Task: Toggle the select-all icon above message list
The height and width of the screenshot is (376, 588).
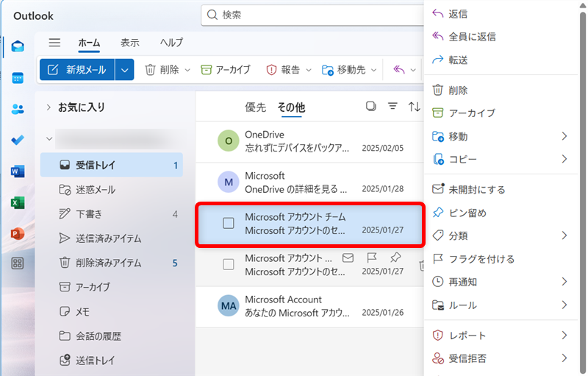Action: coord(371,107)
